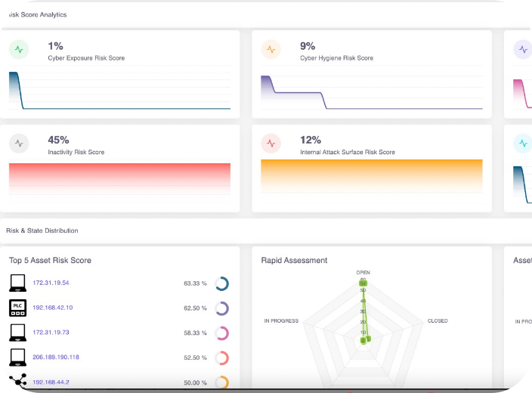Click the green 0 data point at radar center
Image resolution: width=532 pixels, height=393 pixels.
[363, 340]
